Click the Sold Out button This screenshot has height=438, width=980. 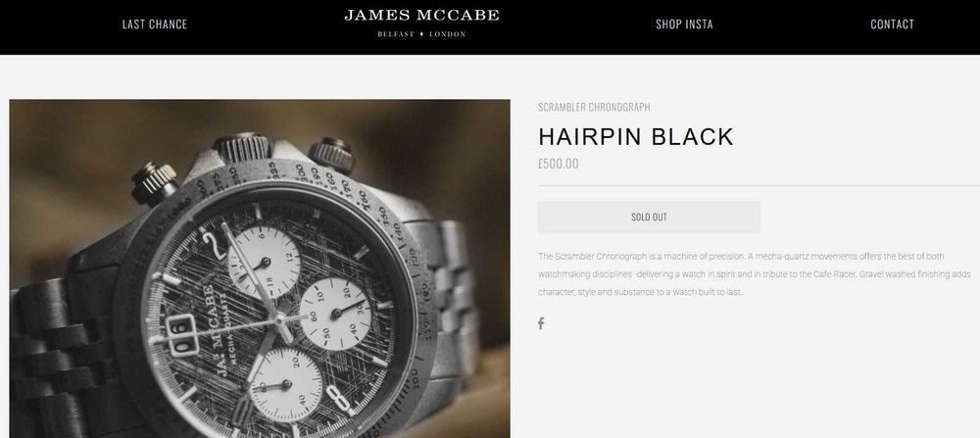pos(649,217)
